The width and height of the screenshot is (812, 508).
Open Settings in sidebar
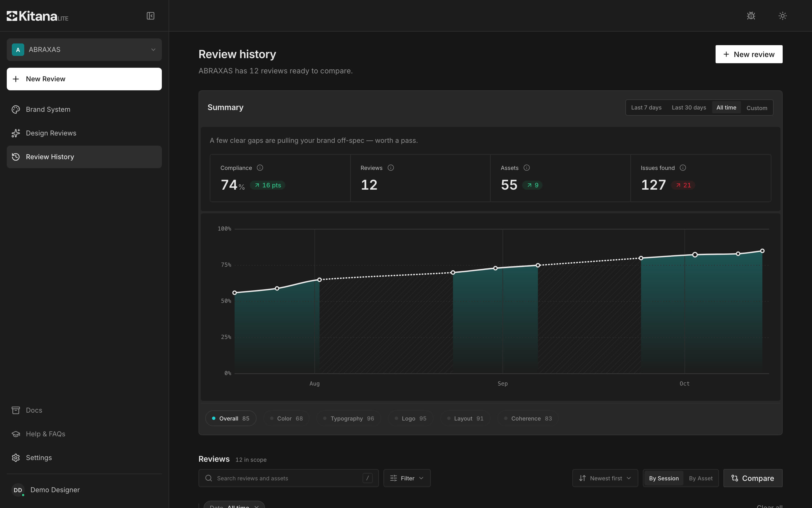coord(84,457)
